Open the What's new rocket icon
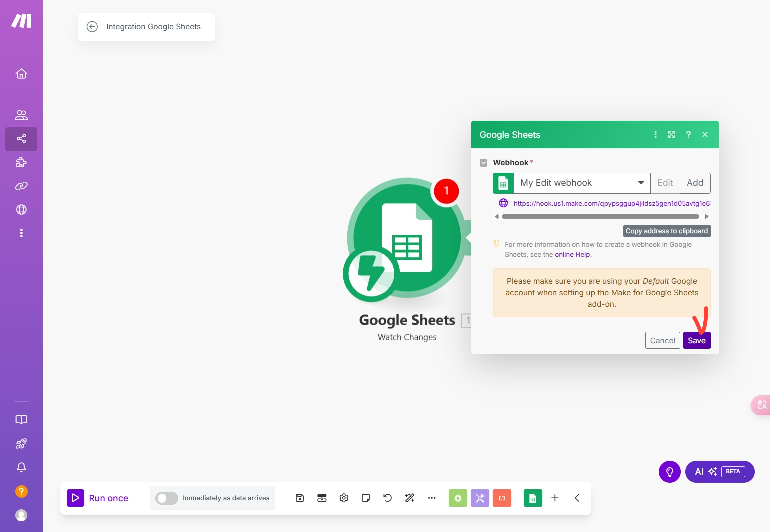Viewport: 770px width, 532px height. pyautogui.click(x=21, y=443)
